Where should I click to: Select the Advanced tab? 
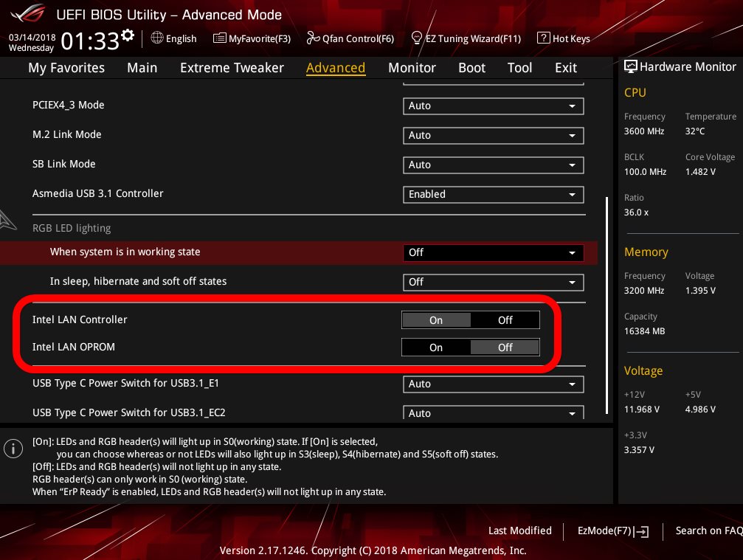pos(336,68)
